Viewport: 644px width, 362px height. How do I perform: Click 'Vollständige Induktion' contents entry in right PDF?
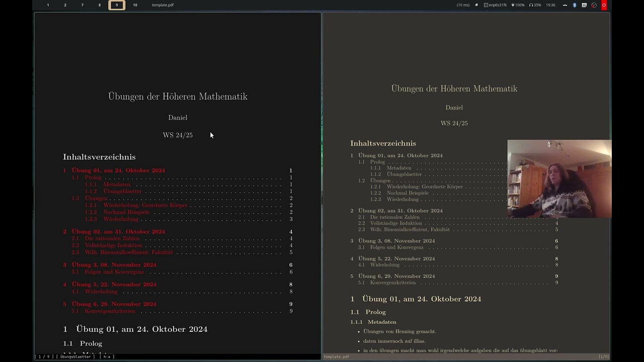[x=396, y=223]
